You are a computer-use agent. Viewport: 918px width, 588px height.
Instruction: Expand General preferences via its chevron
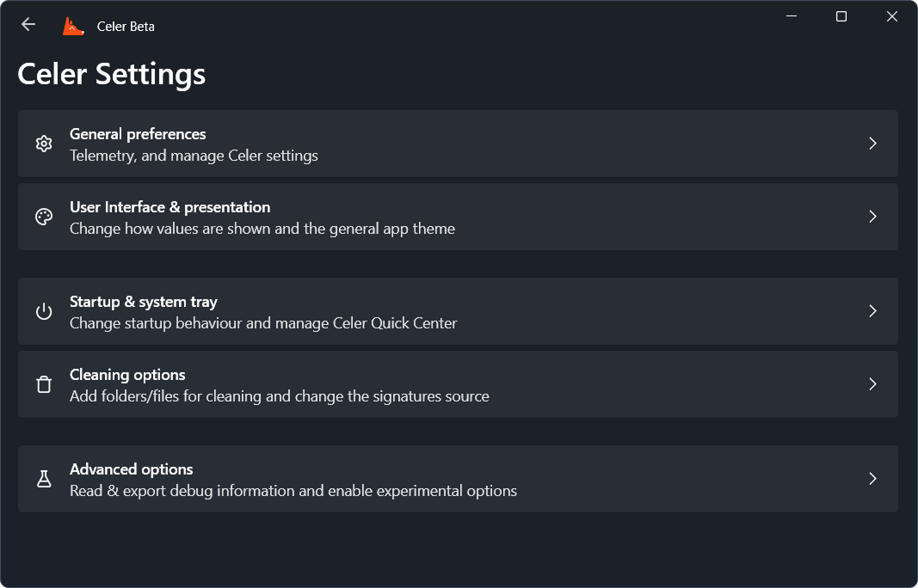(x=872, y=144)
